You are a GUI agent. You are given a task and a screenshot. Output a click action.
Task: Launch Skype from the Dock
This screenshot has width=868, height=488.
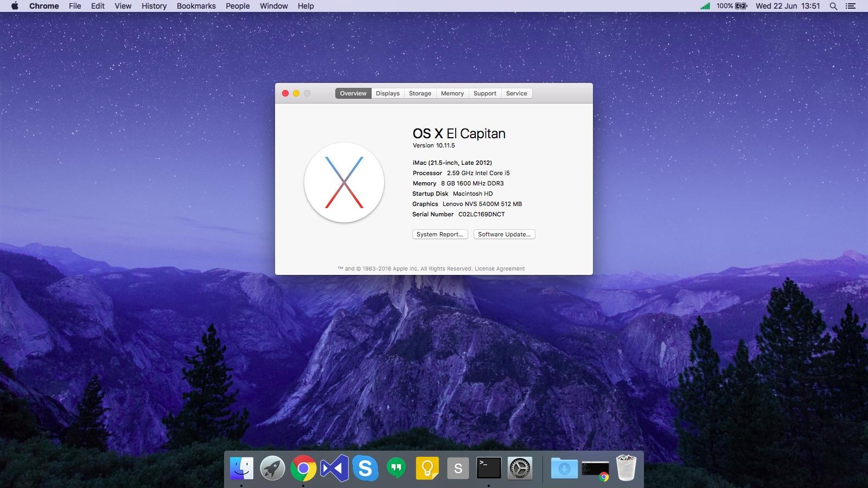[x=365, y=467]
